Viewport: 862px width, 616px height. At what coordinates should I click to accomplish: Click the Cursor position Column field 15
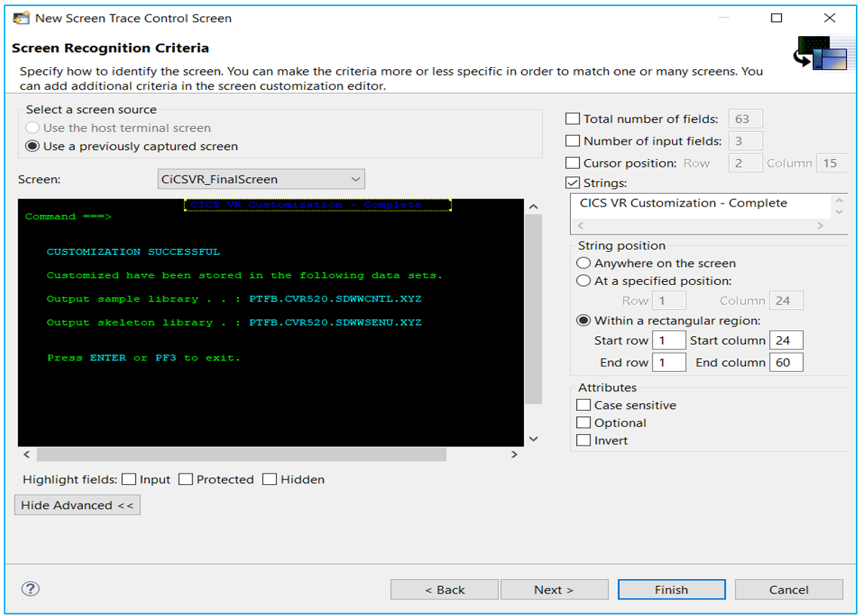pos(832,163)
